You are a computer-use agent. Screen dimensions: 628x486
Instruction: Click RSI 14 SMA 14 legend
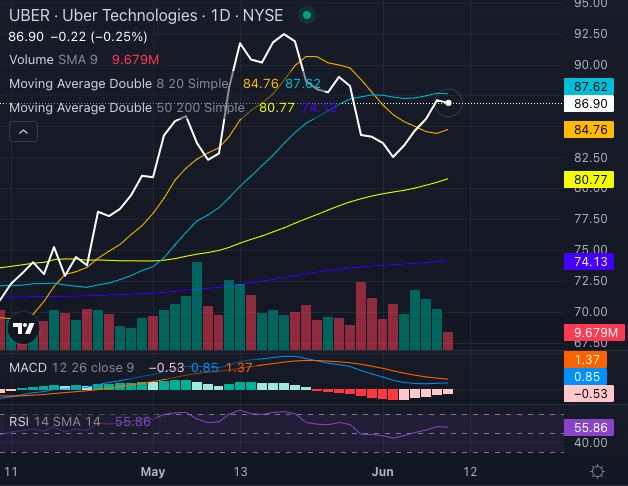[54, 421]
